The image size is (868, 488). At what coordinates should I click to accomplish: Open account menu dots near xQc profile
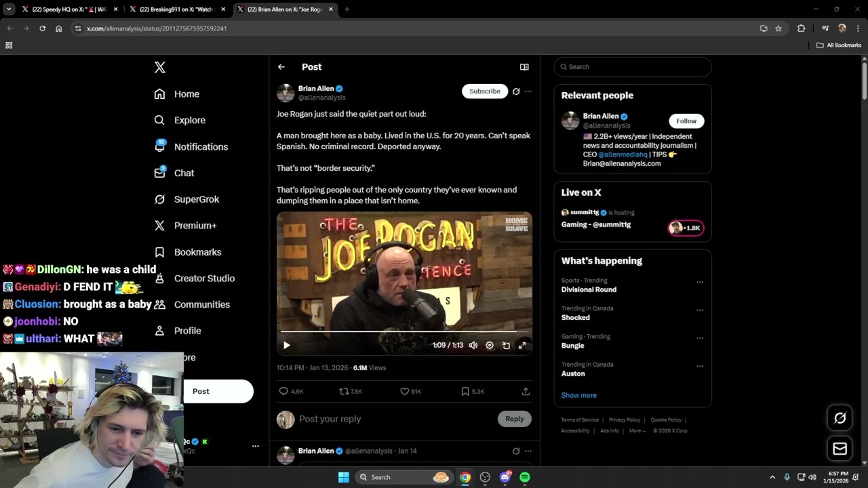click(256, 446)
